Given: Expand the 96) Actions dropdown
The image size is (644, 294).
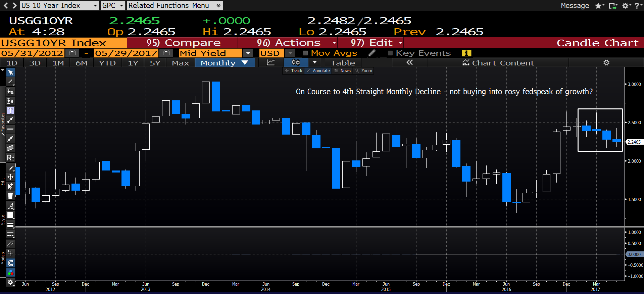Looking at the screenshot, I should tap(334, 43).
